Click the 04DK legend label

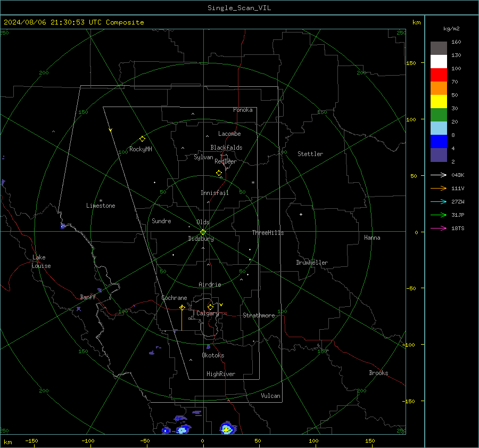point(458,175)
